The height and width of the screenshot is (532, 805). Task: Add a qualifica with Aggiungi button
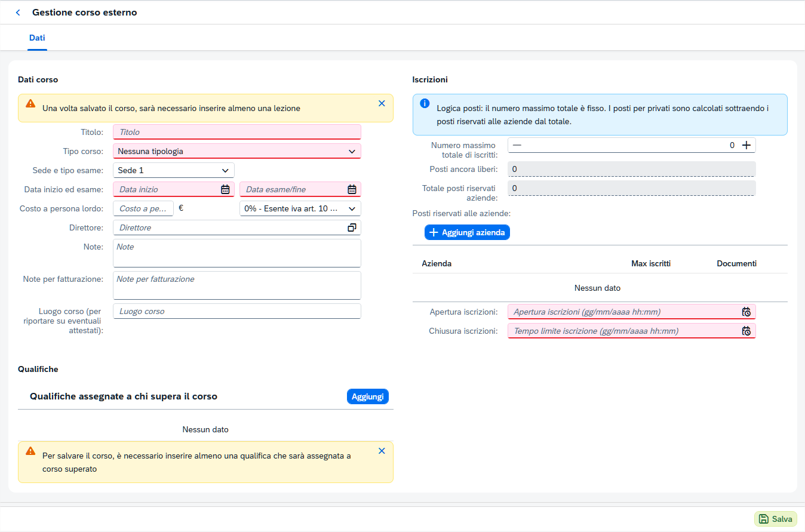(x=368, y=396)
